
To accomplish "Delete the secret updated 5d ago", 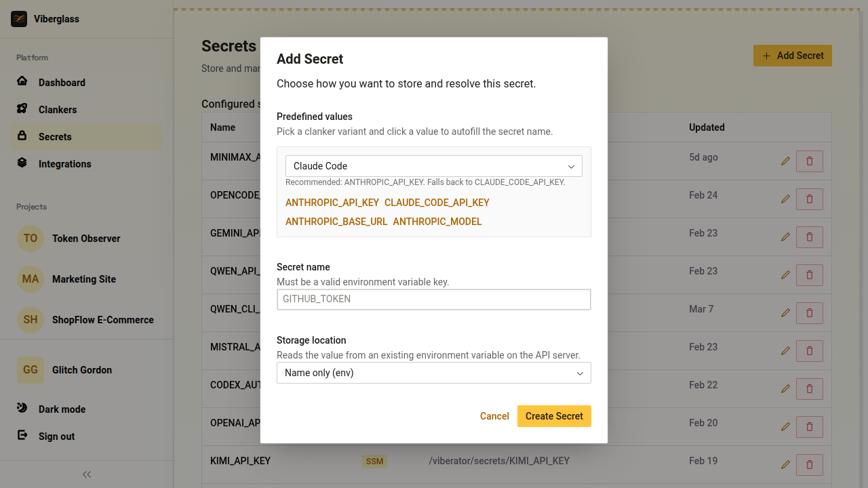I will [x=809, y=161].
